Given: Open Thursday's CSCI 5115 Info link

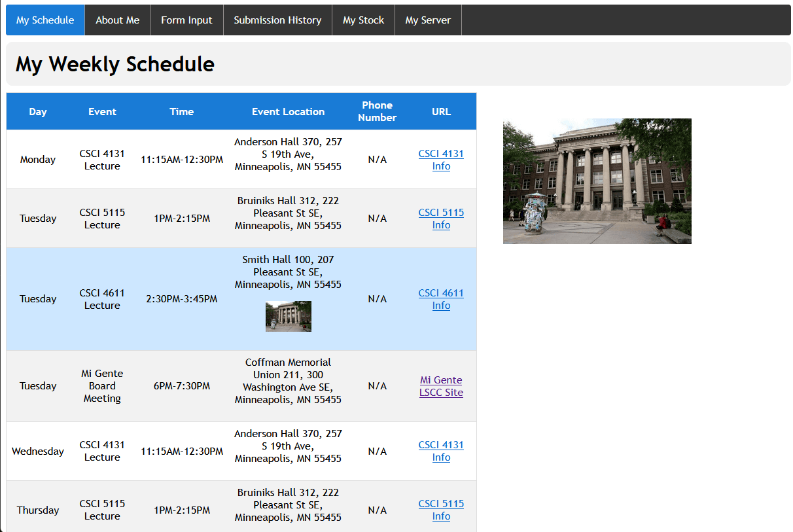Looking at the screenshot, I should [441, 510].
